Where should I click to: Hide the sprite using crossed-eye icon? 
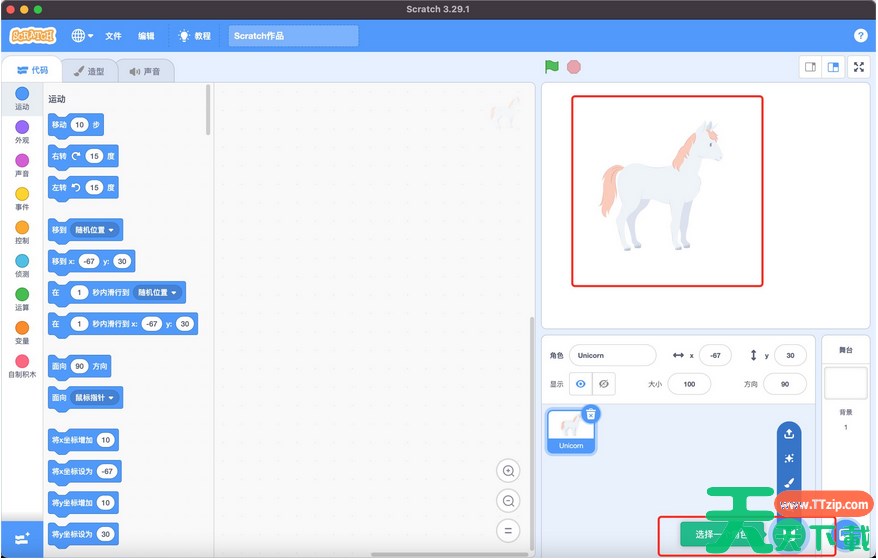(x=603, y=384)
